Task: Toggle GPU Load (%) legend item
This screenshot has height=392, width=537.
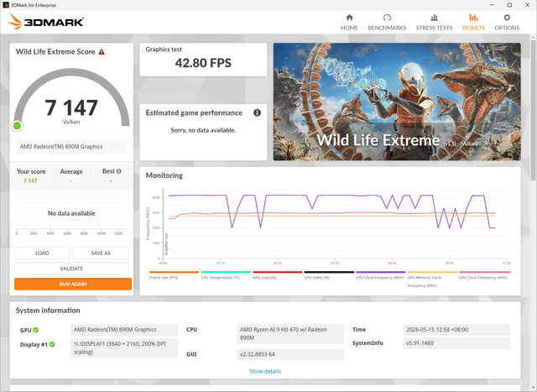Action: tap(278, 275)
